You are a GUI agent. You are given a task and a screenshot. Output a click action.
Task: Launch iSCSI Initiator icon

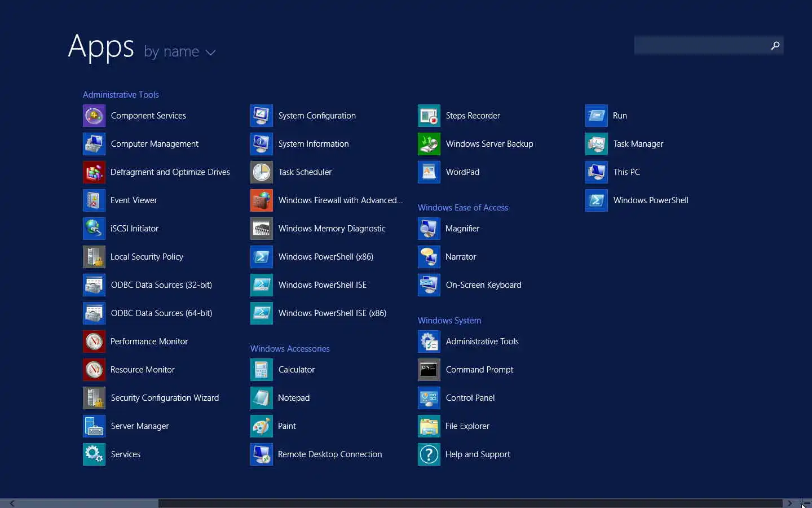click(94, 229)
